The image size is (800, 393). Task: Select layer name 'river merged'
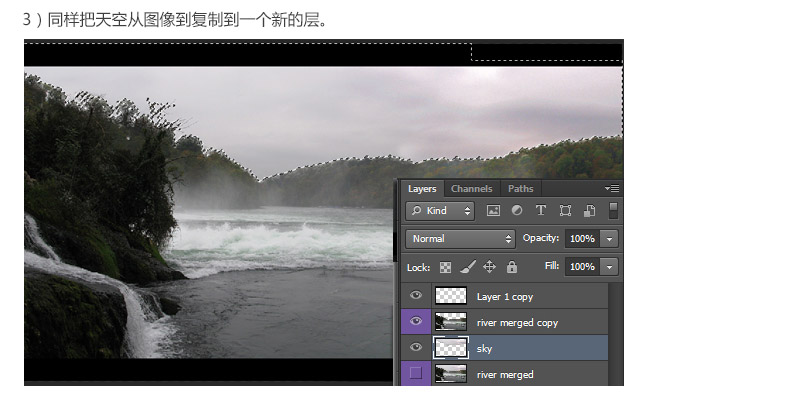(x=505, y=375)
